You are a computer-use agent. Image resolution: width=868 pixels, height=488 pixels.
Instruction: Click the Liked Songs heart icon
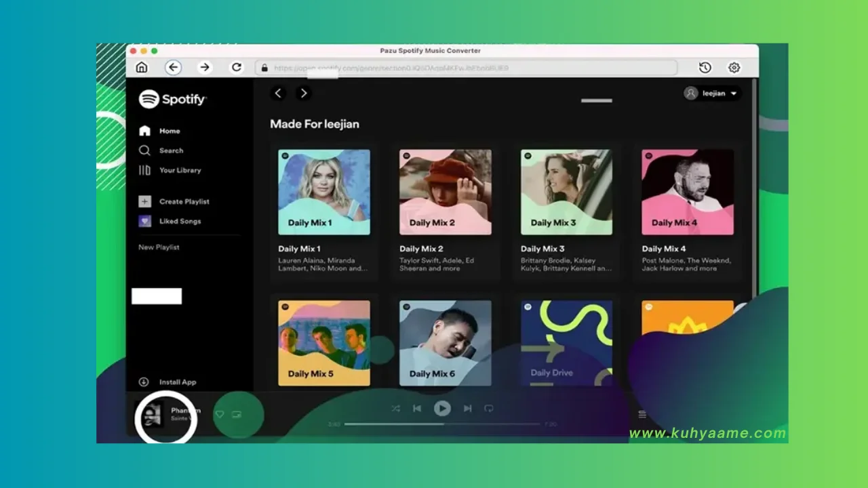[144, 221]
